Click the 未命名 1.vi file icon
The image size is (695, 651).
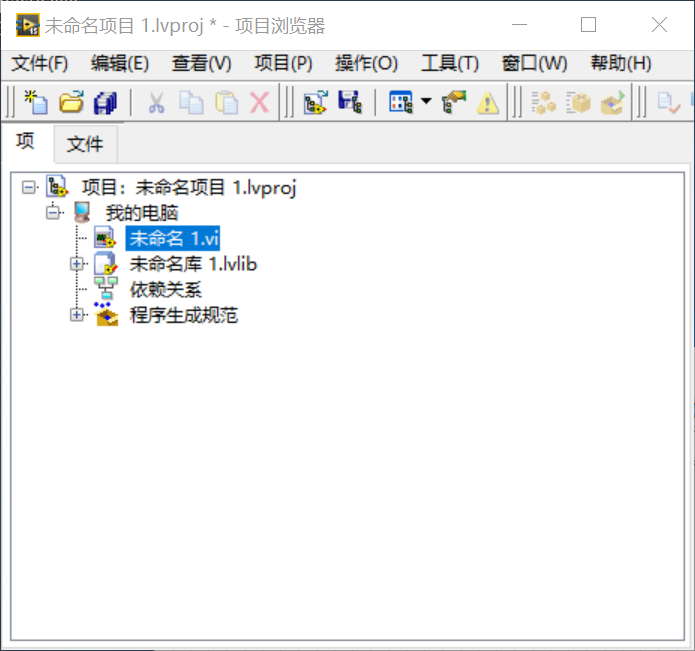105,238
